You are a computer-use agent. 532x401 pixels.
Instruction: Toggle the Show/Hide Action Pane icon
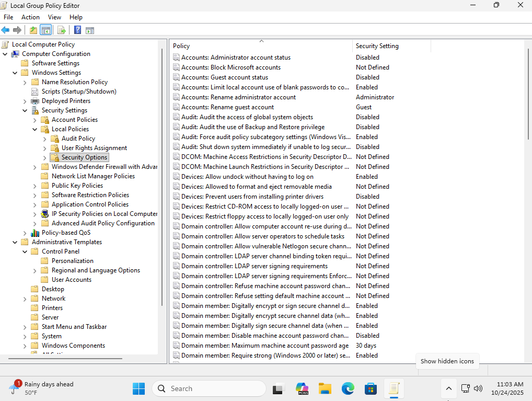click(90, 30)
